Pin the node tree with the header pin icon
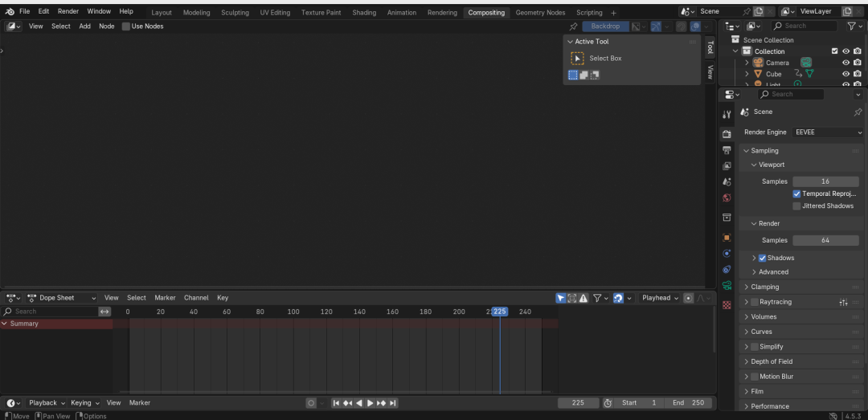868x420 pixels. pos(574,26)
